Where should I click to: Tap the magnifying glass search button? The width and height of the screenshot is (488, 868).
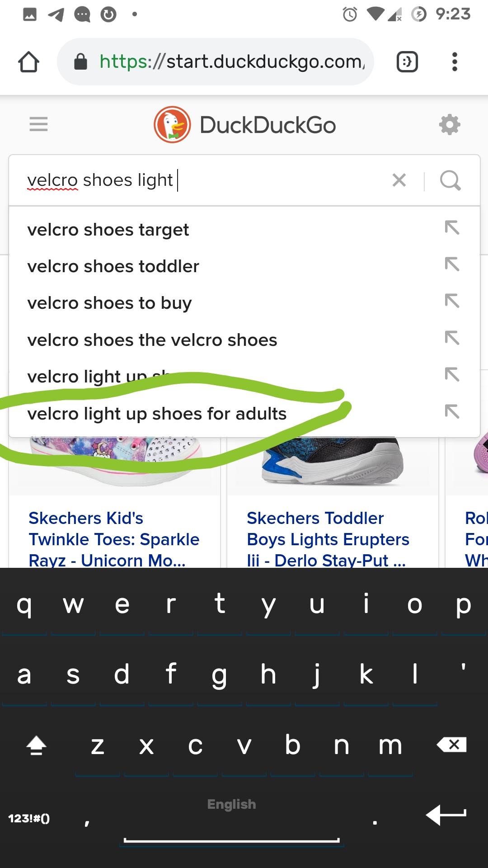(x=450, y=180)
